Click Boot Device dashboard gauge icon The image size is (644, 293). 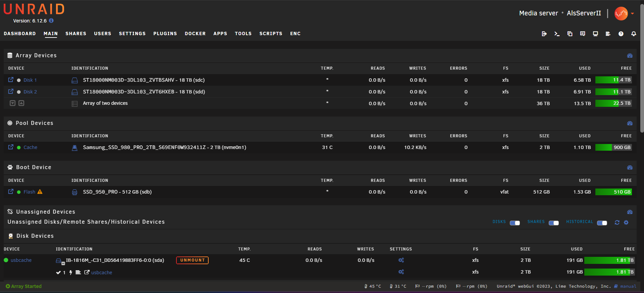tap(630, 167)
